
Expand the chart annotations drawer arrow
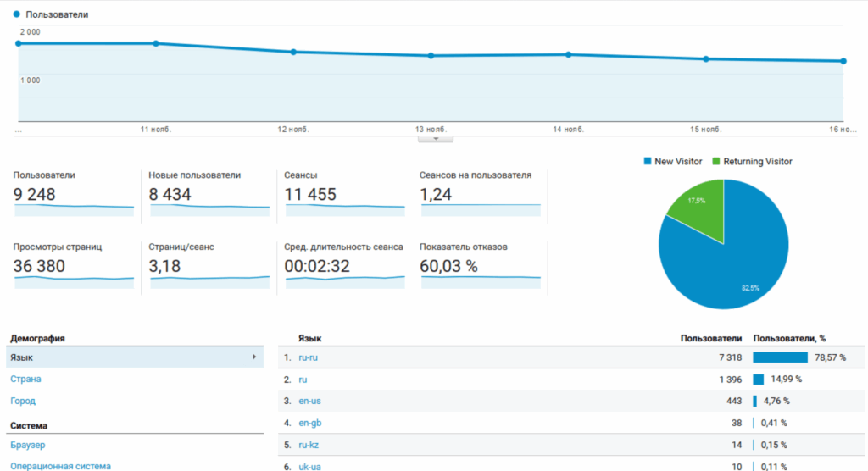pyautogui.click(x=436, y=138)
